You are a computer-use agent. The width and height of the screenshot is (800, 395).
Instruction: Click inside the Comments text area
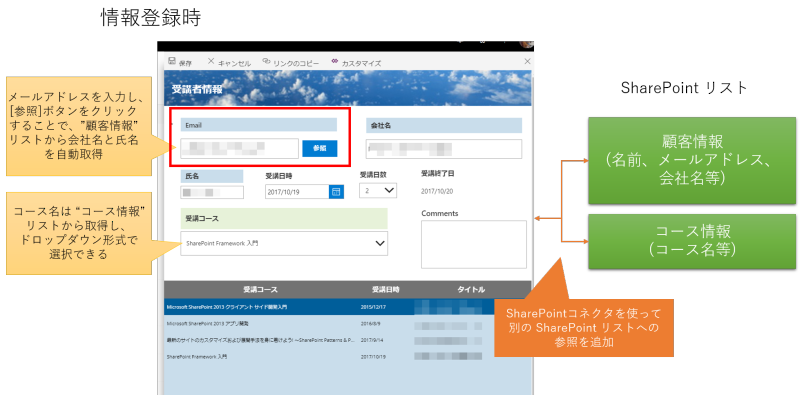pos(473,244)
